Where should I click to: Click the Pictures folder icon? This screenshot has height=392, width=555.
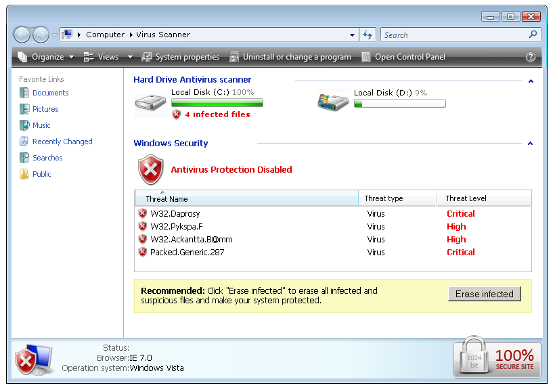tap(24, 109)
